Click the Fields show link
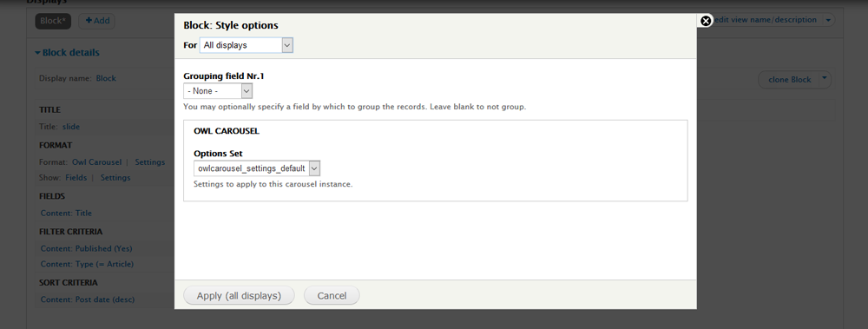The image size is (868, 329). click(x=76, y=178)
